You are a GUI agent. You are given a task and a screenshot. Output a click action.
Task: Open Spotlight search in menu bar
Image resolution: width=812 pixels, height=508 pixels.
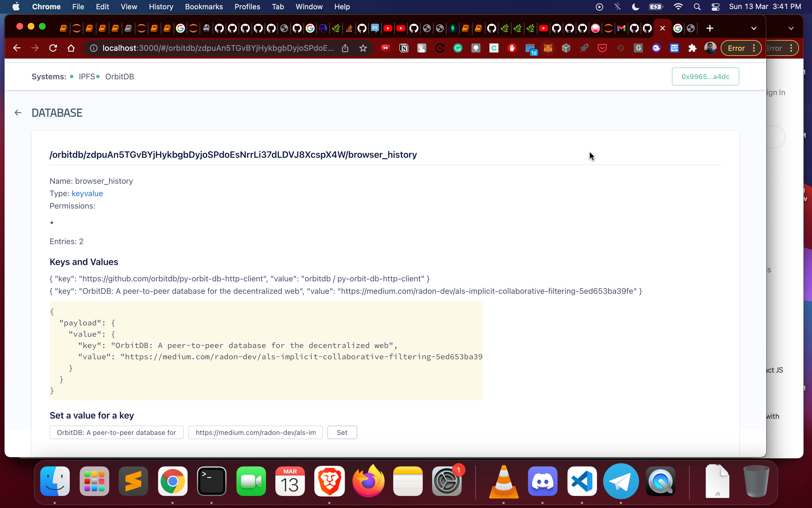(x=697, y=7)
